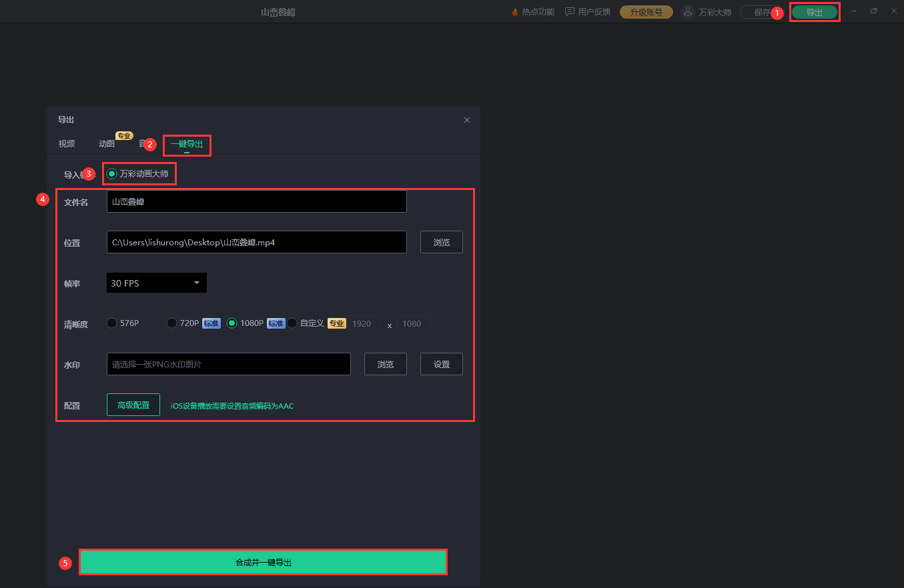
Task: Switch to the 动图 tab
Action: (x=107, y=144)
